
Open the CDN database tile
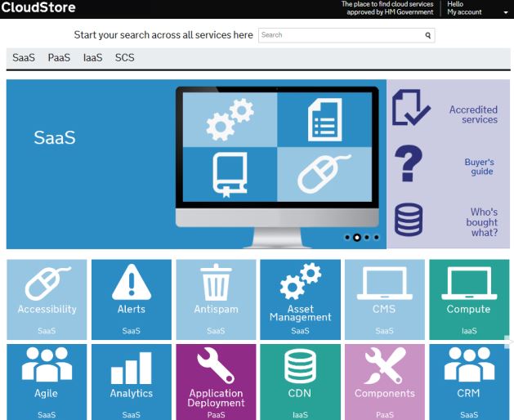[x=300, y=382]
